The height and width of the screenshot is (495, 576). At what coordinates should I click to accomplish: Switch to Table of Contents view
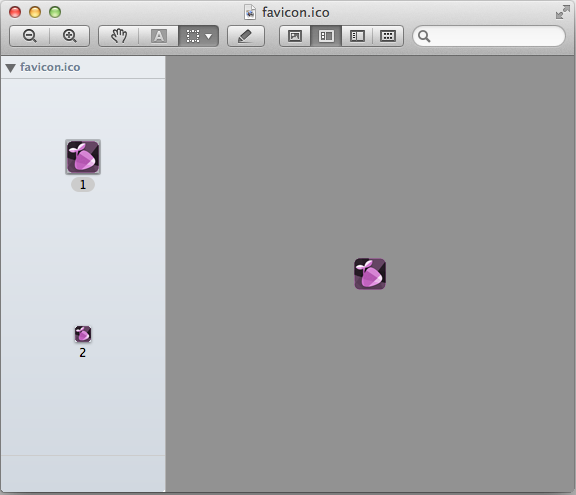pyautogui.click(x=357, y=36)
